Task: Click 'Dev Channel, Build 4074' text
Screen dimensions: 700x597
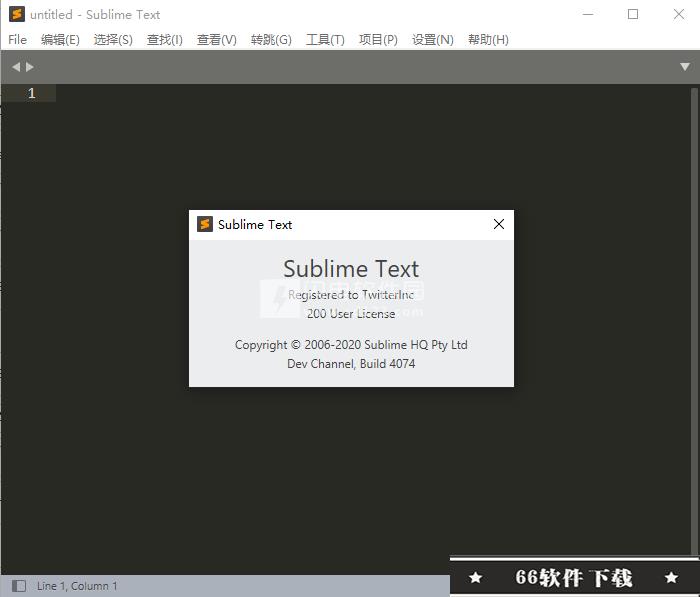Action: (x=351, y=363)
